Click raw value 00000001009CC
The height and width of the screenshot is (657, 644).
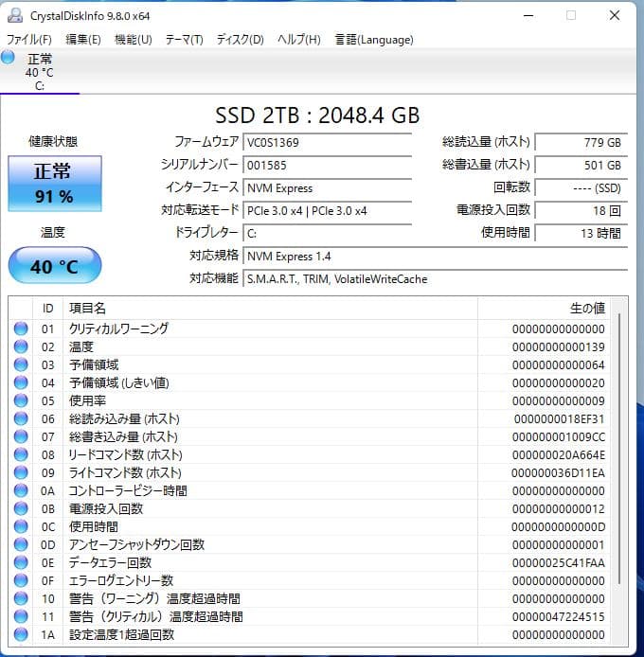click(x=559, y=437)
